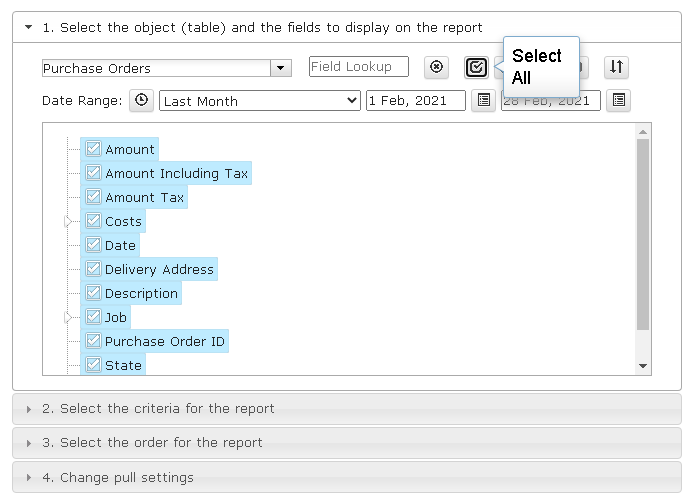Click the field list scrollbar down arrow

pos(643,366)
